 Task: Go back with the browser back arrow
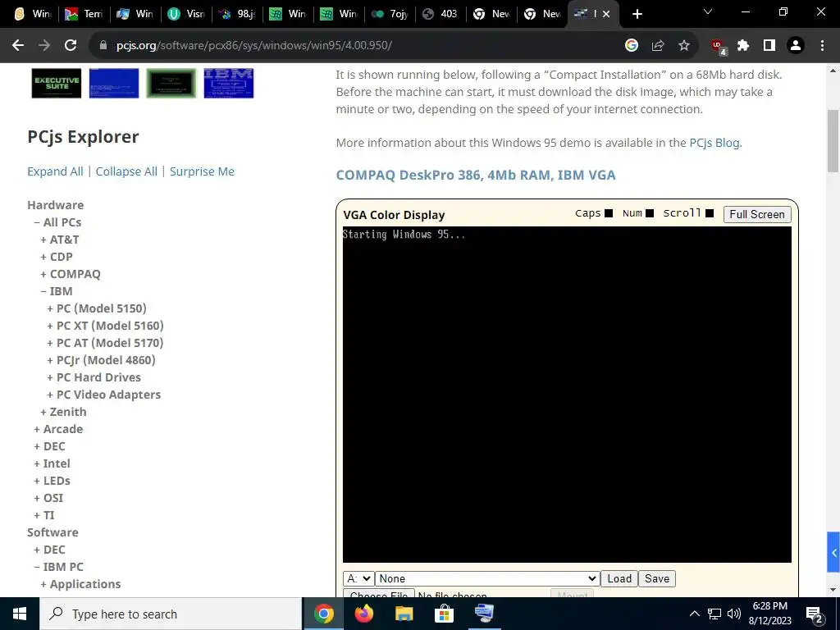[x=18, y=46]
